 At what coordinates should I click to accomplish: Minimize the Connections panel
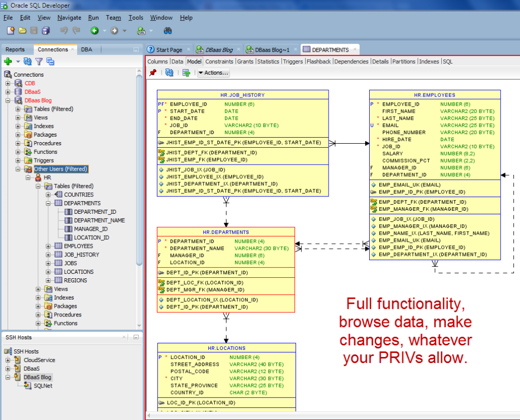click(136, 50)
